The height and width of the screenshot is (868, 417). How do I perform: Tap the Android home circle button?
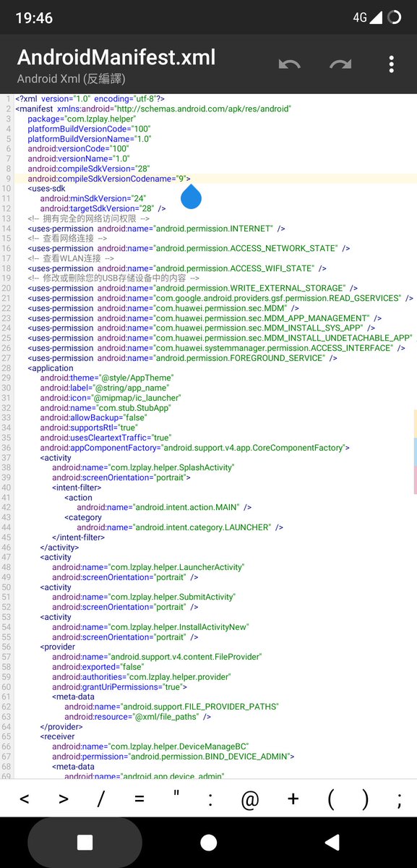tap(208, 842)
